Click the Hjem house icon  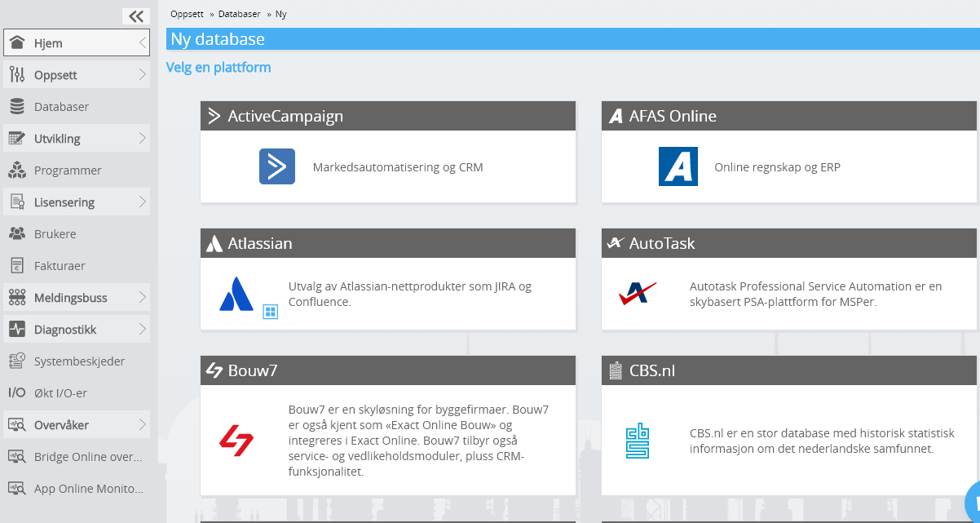pos(17,42)
